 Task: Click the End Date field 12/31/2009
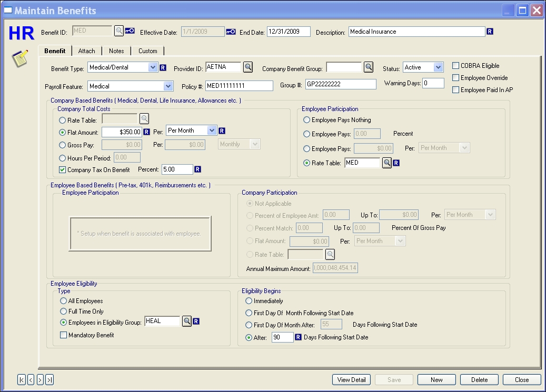289,32
